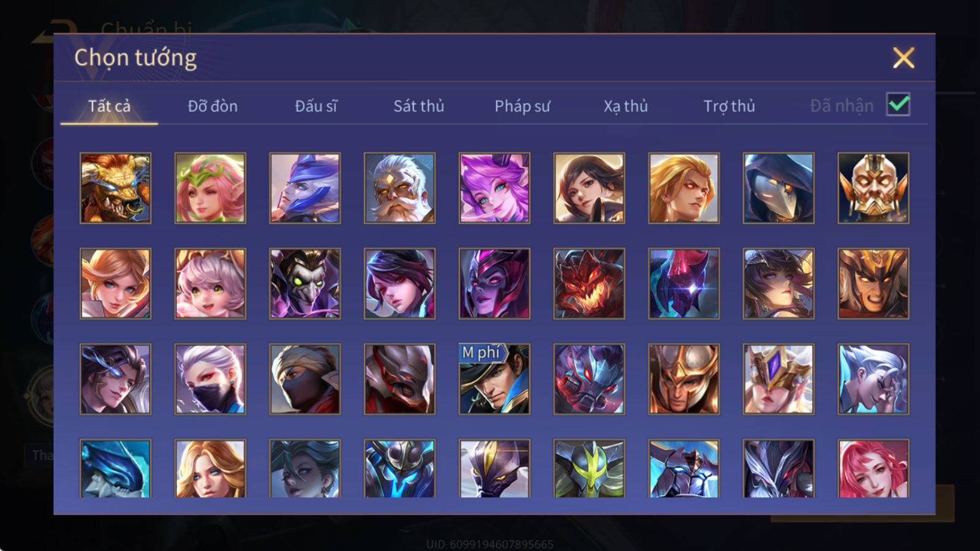Image resolution: width=980 pixels, height=551 pixels.
Task: Select the red-haired woman hero thumbnail
Action: coord(873,468)
